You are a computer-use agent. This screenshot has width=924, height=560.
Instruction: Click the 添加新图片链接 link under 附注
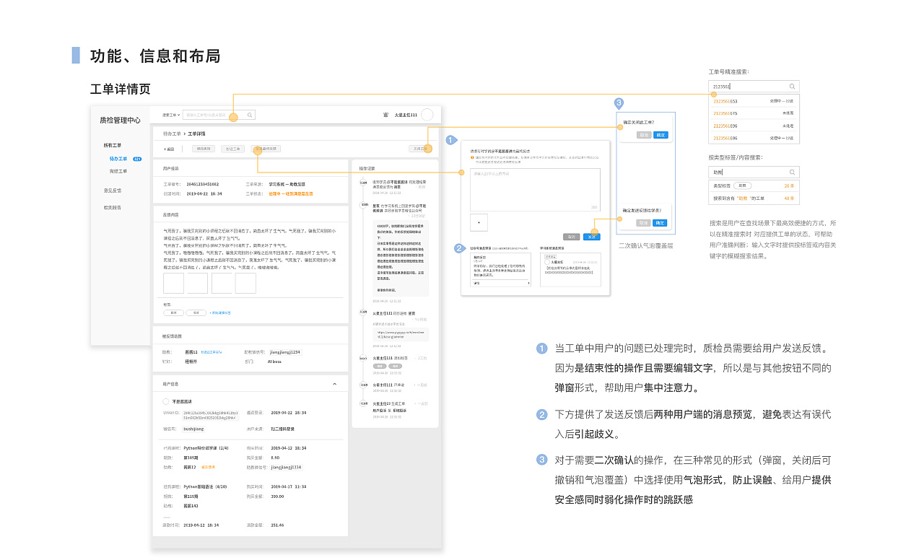[x=222, y=312]
